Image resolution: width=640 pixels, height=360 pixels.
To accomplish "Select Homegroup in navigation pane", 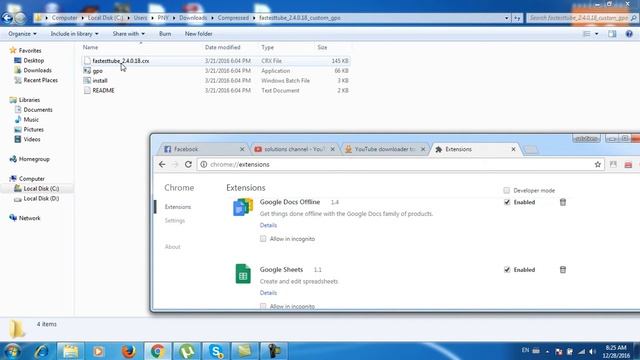I will (34, 159).
